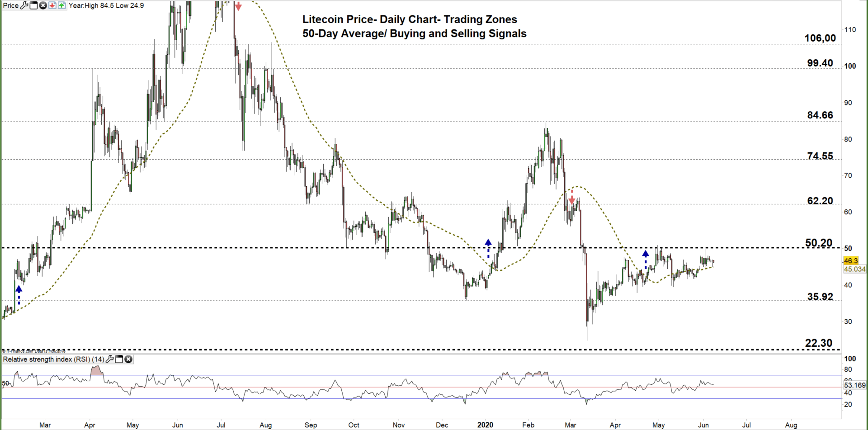Click the Price panel label

tap(11, 5)
